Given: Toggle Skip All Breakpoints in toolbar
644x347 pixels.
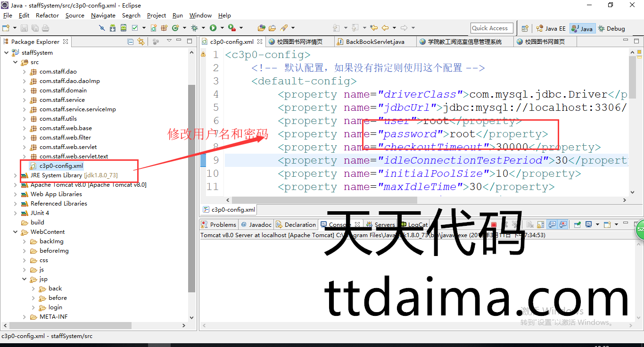Looking at the screenshot, I should coord(101,28).
